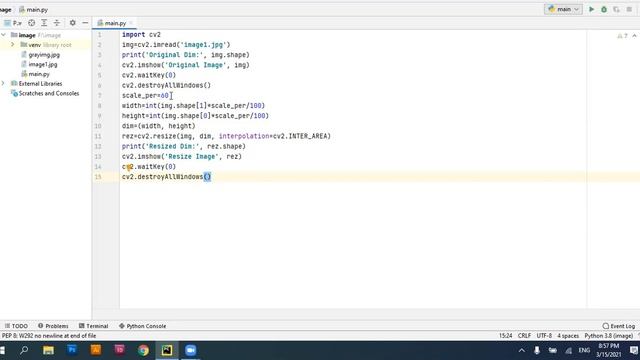Open the Python Console tab
The height and width of the screenshot is (360, 640).
tap(142, 326)
